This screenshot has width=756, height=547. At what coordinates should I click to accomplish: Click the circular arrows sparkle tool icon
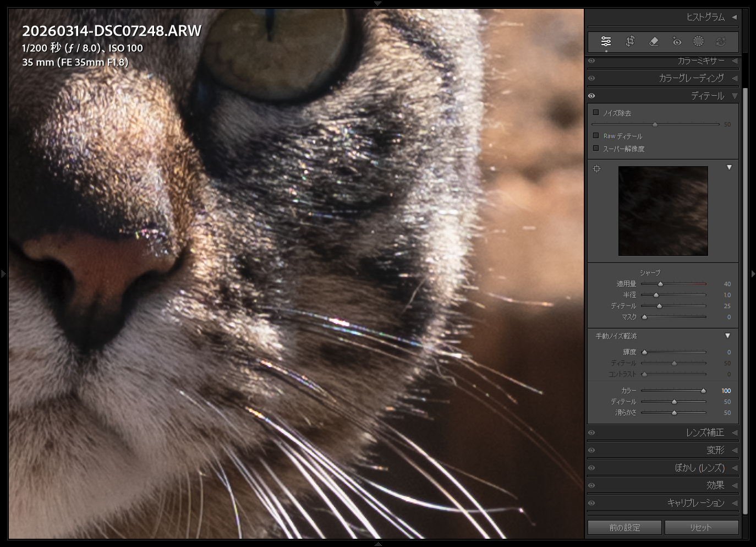(x=721, y=41)
